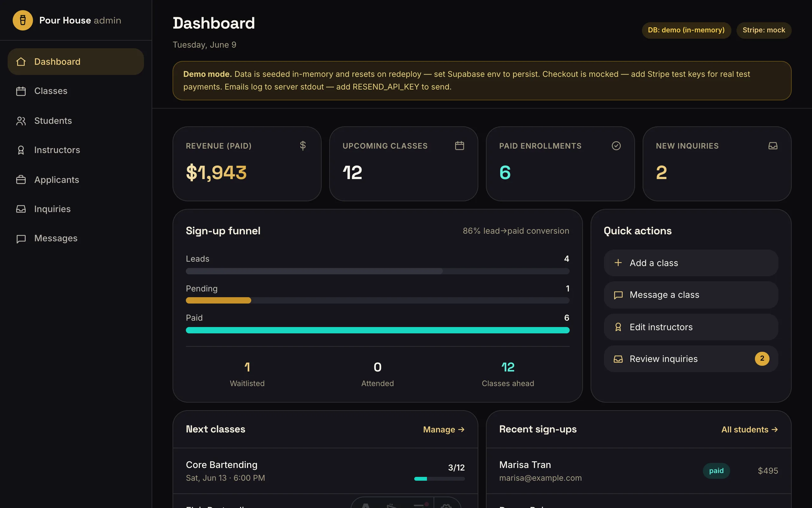812x508 pixels.
Task: Click the Attended count of 0
Action: point(377,367)
